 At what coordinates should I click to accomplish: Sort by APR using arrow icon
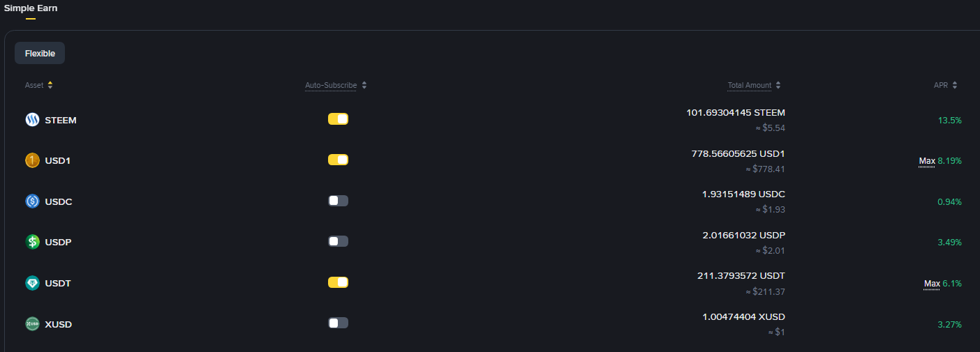[955, 85]
